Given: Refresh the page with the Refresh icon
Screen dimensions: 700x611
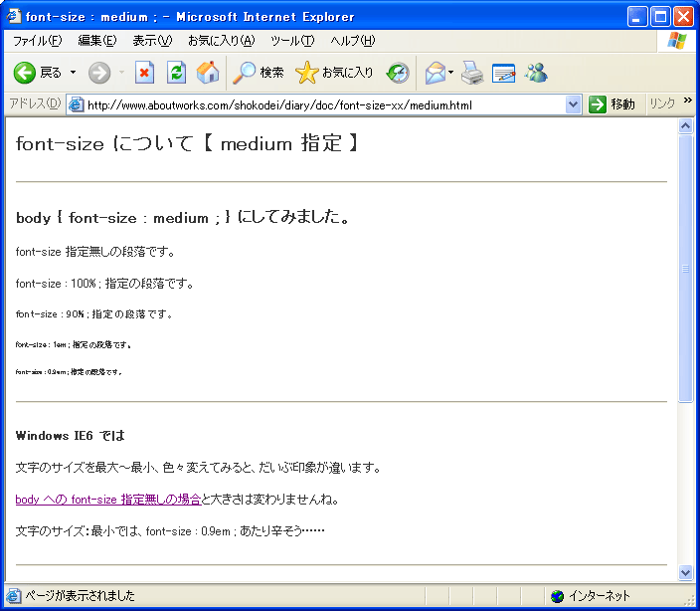Looking at the screenshot, I should (176, 73).
